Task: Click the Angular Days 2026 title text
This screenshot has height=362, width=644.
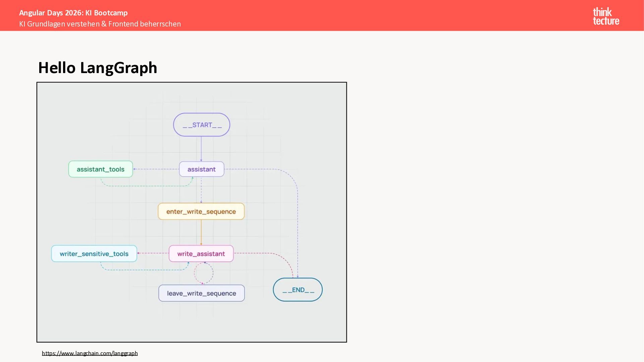Action: tap(73, 13)
